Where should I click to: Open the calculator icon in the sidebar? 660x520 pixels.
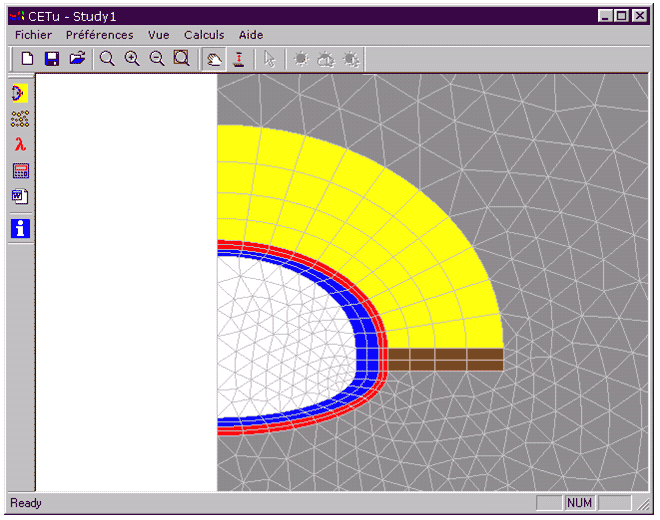[x=21, y=171]
